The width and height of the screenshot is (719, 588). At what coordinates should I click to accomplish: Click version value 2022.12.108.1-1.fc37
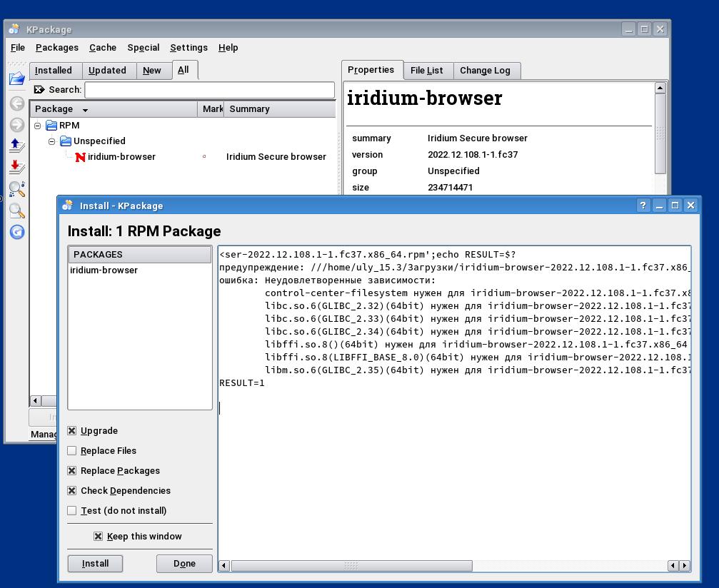point(473,154)
